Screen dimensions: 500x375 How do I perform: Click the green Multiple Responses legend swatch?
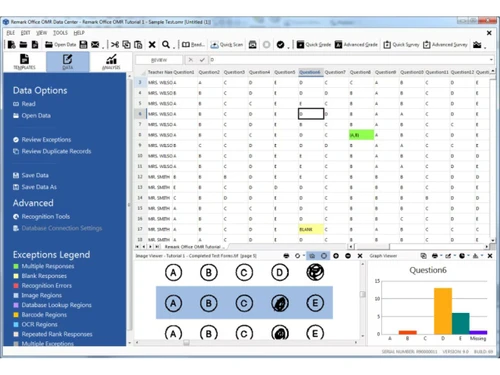pyautogui.click(x=16, y=266)
